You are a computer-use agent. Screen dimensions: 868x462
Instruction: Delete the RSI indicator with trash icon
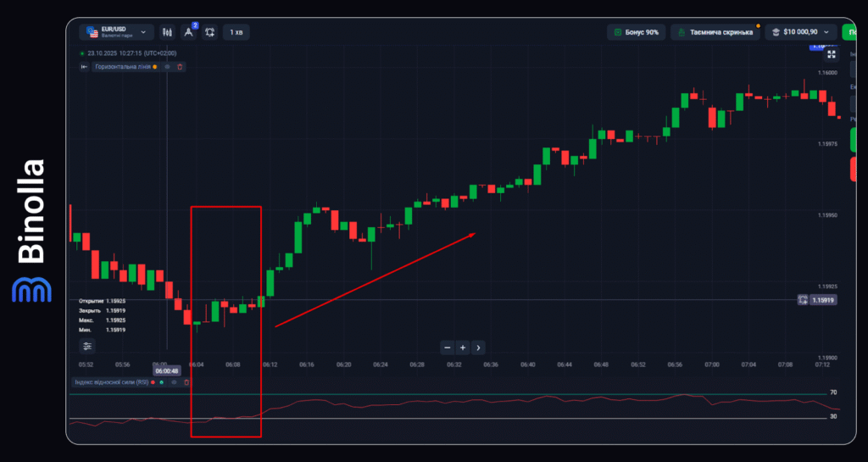186,382
